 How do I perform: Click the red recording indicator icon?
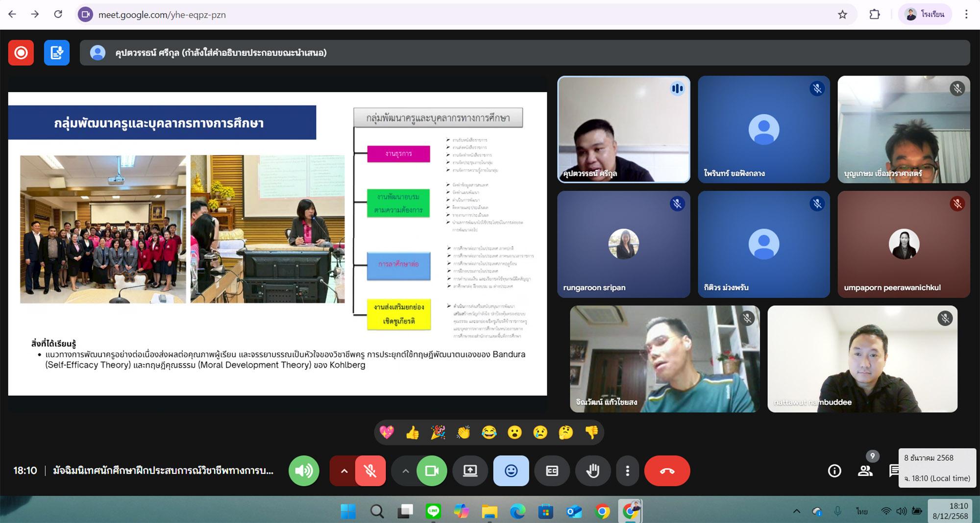21,52
